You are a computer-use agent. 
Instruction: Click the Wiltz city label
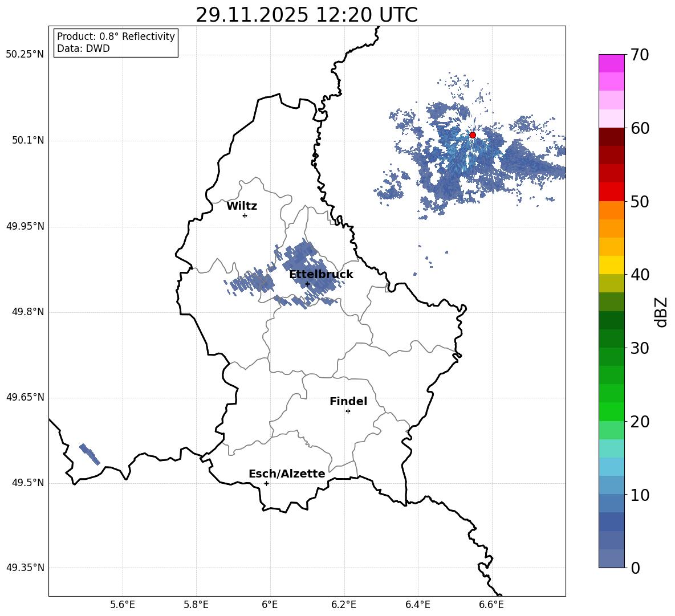click(242, 206)
